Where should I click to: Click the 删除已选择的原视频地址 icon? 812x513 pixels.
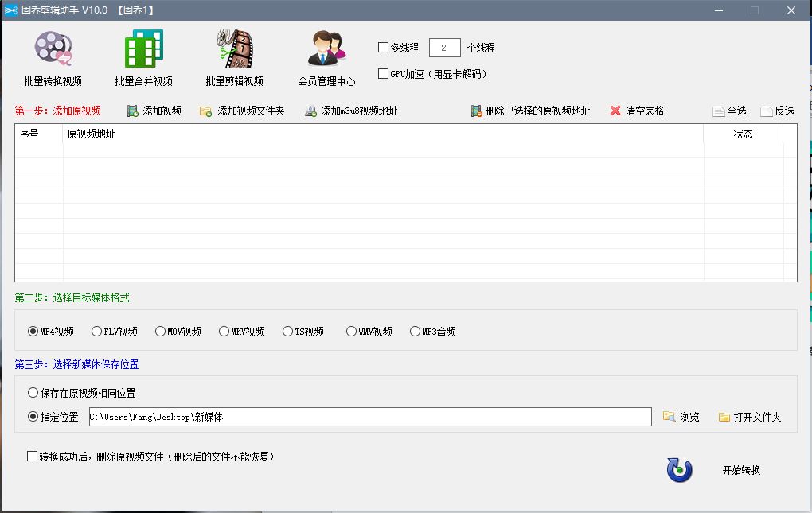point(476,111)
